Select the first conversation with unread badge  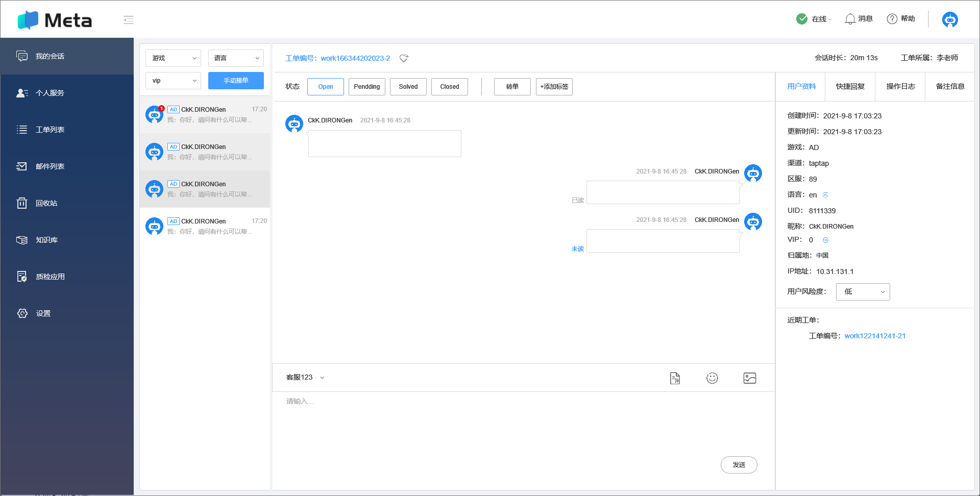click(205, 115)
